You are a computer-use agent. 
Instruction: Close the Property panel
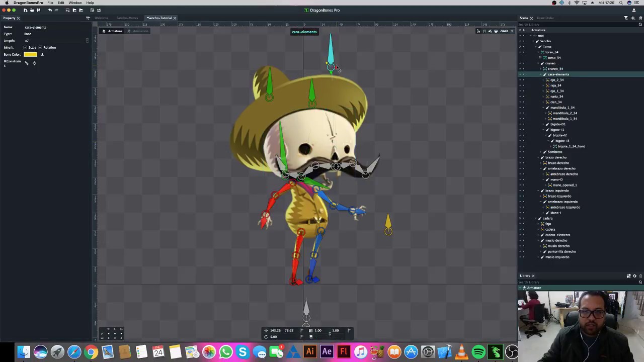click(x=18, y=18)
